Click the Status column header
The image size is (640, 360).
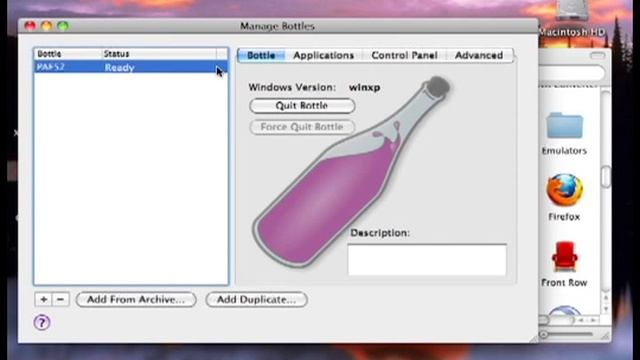(159, 53)
